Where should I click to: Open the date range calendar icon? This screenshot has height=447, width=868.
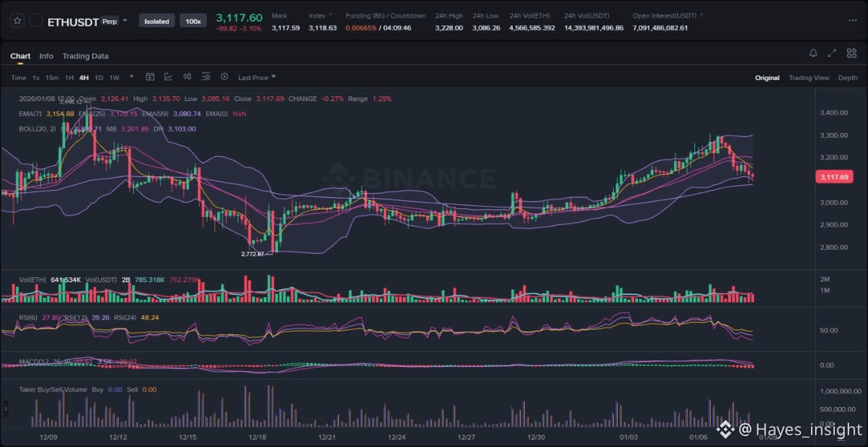pyautogui.click(x=151, y=77)
